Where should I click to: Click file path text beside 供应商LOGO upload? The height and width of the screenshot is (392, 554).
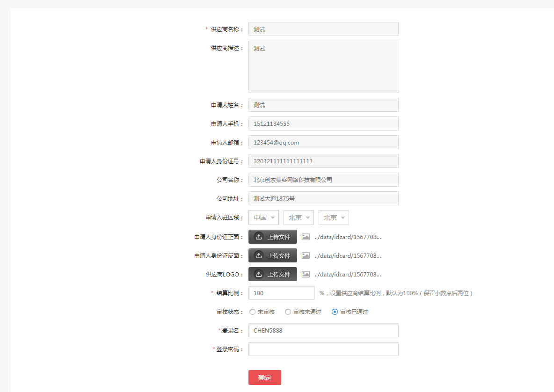tap(348, 275)
